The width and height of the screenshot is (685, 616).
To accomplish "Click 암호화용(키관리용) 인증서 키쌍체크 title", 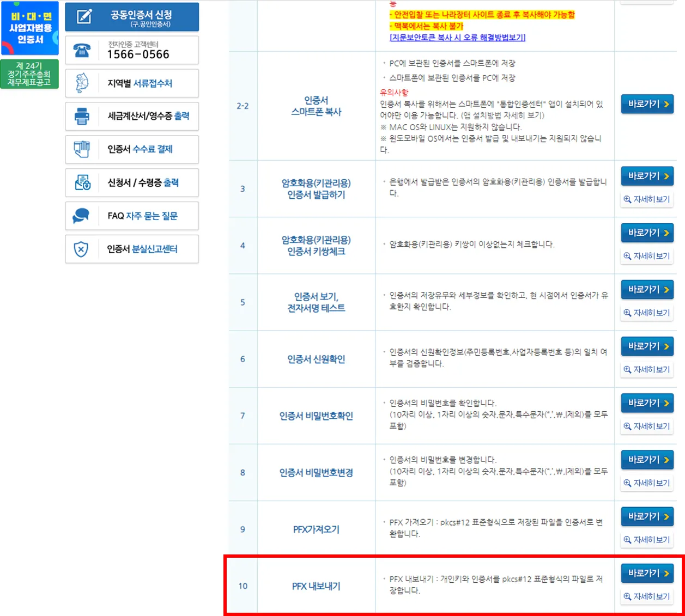I will (316, 246).
